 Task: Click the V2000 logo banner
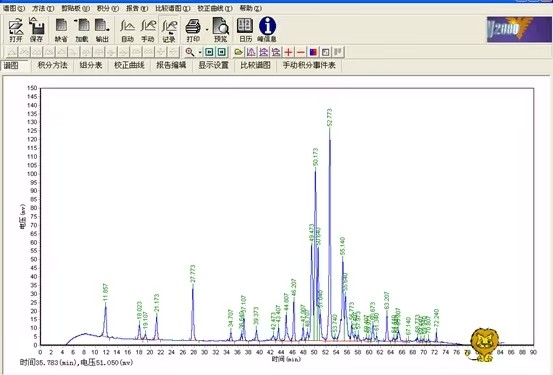tap(519, 30)
